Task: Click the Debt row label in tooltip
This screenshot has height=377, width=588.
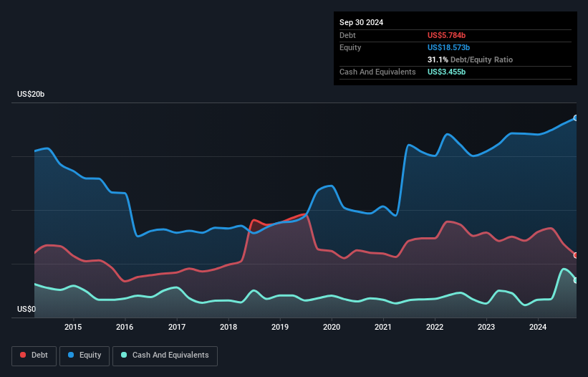Action: coord(347,35)
